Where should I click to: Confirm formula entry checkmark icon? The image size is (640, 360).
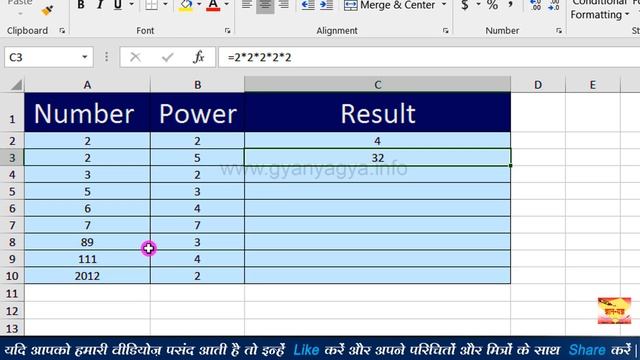click(x=167, y=57)
